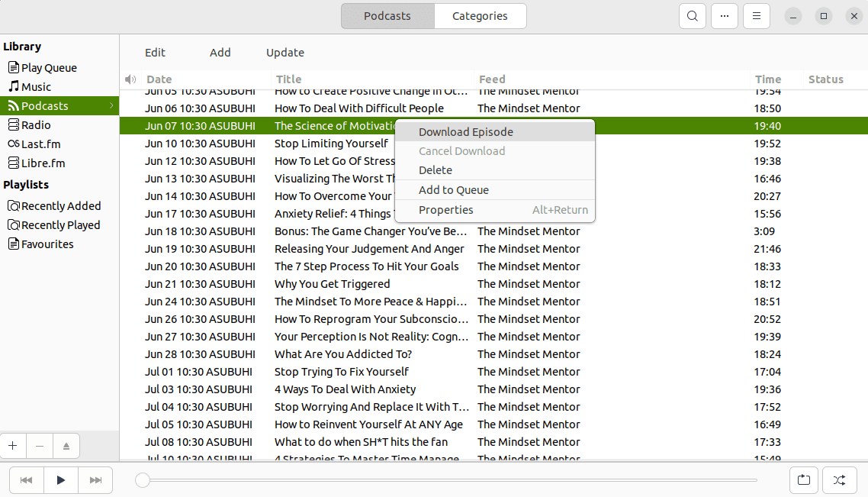
Task: Switch to the Categories view
Action: [480, 16]
